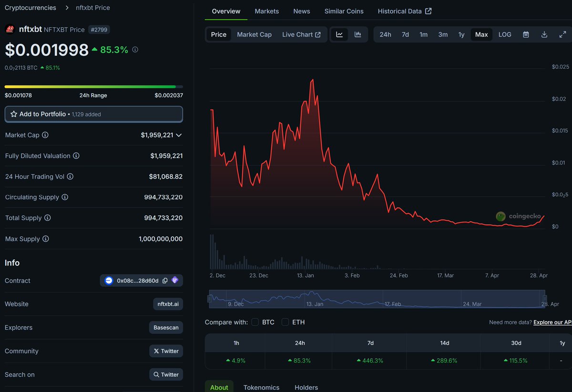Copy the contract address
This screenshot has width=572, height=392.
pyautogui.click(x=165, y=281)
